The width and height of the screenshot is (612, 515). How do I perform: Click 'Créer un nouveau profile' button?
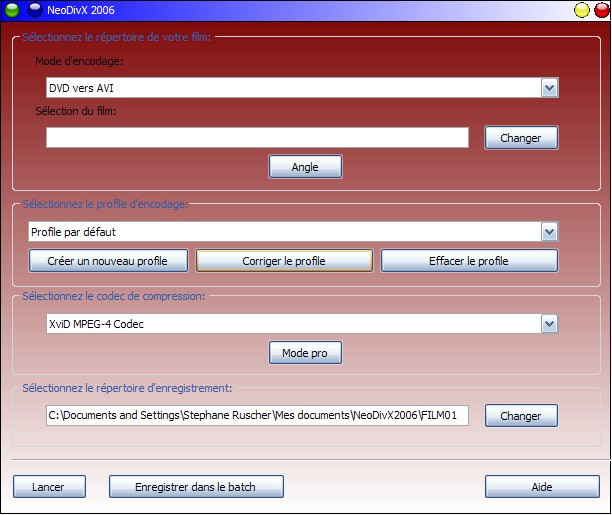tap(108, 261)
